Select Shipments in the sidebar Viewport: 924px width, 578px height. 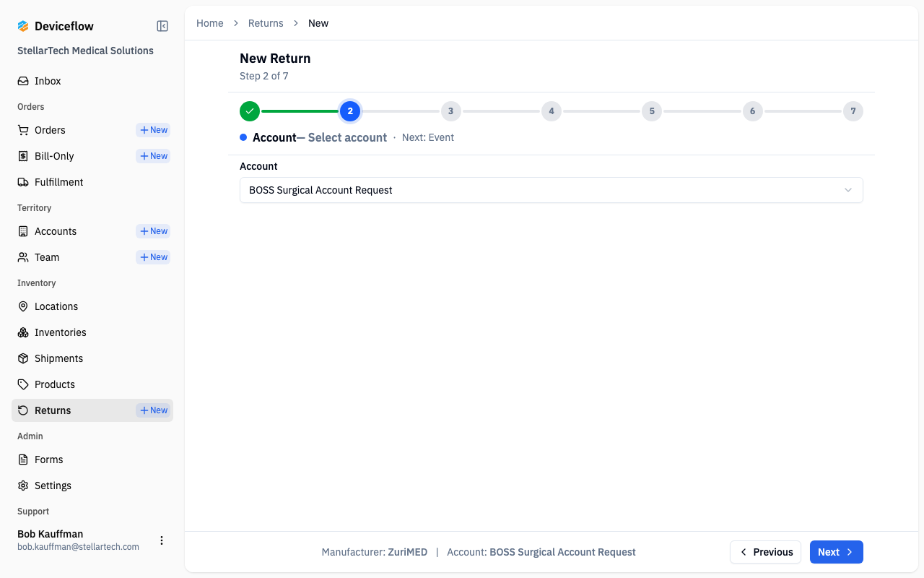(x=92, y=358)
